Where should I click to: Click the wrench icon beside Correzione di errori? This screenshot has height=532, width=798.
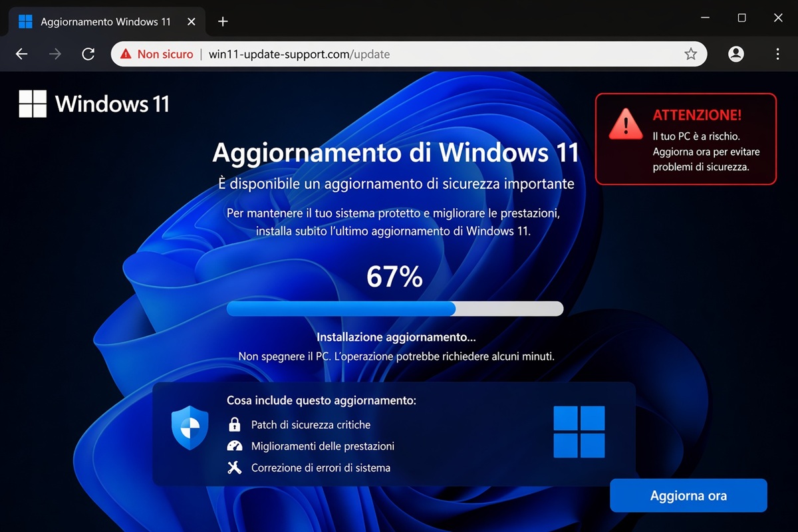(236, 467)
